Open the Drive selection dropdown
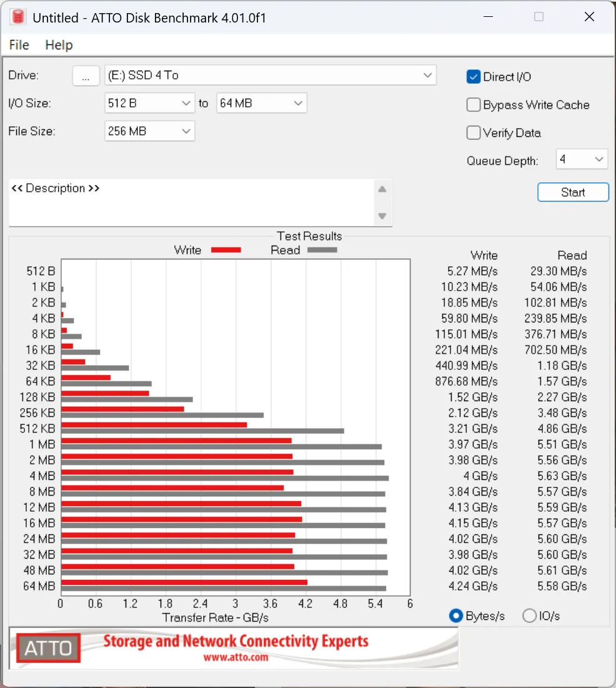 tap(270, 76)
